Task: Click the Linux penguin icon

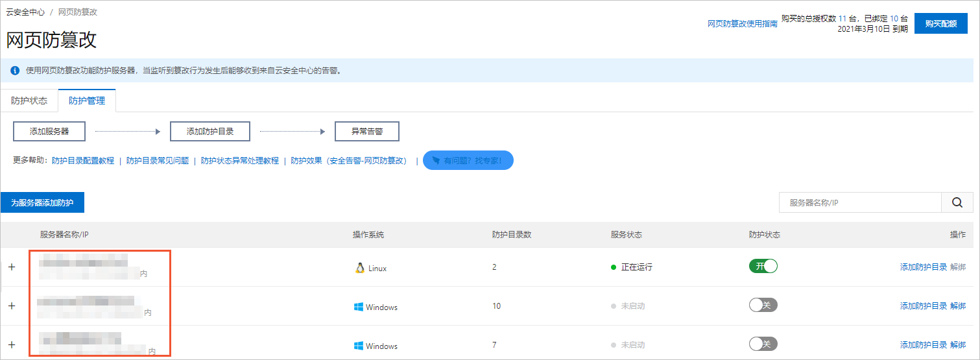Action: [x=359, y=267]
